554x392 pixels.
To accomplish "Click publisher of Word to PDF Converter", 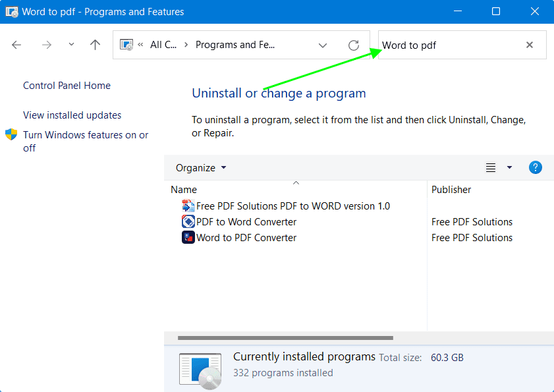I will [x=472, y=238].
